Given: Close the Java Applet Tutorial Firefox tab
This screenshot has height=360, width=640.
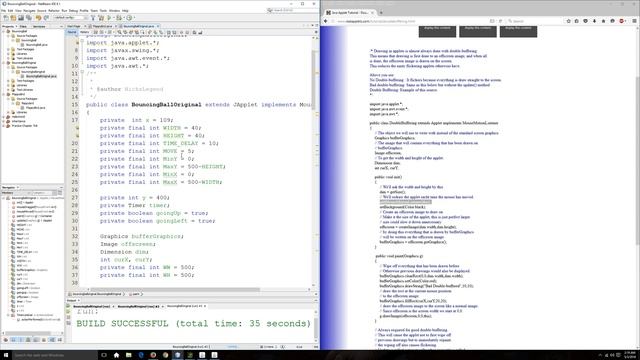Looking at the screenshot, I should [372, 13].
